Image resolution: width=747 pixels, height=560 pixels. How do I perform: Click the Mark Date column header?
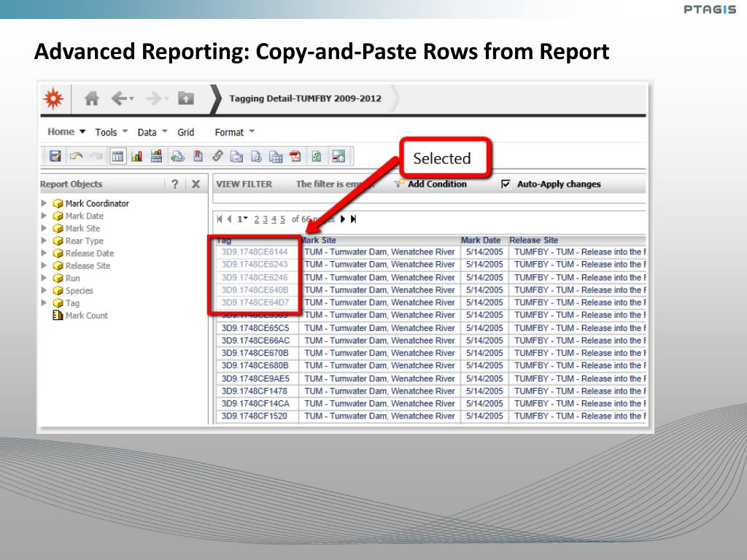tap(481, 240)
